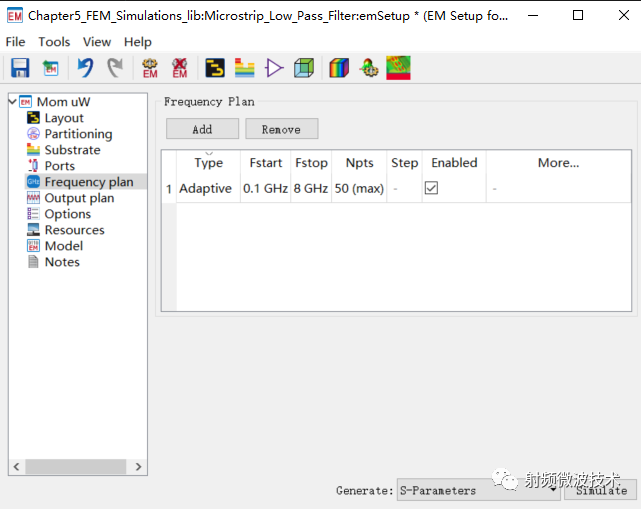Viewport: 641px width, 509px height.
Task: Click the 0.1 GHz Fstart cell
Action: coord(266,188)
